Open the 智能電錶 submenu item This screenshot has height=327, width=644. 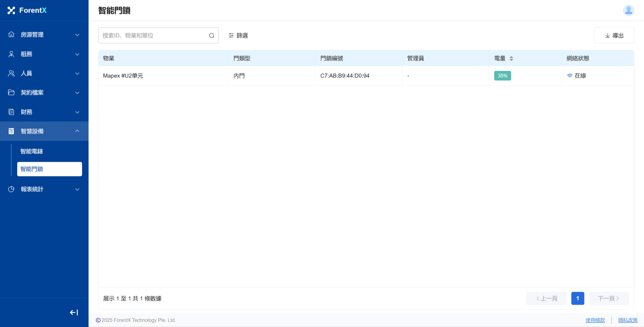pyautogui.click(x=32, y=151)
